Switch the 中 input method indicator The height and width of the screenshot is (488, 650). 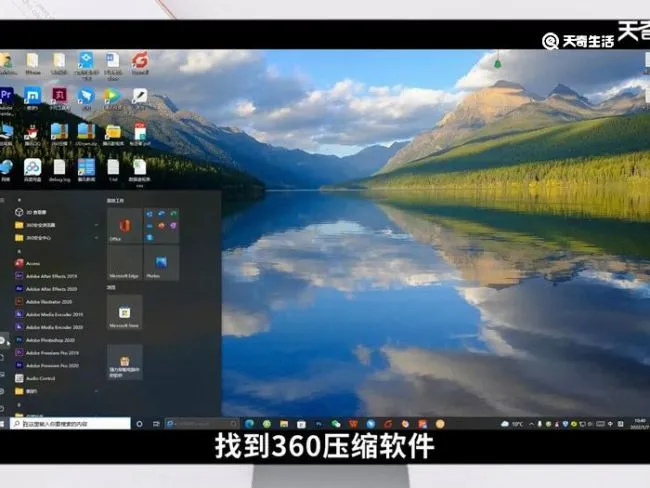(x=611, y=424)
